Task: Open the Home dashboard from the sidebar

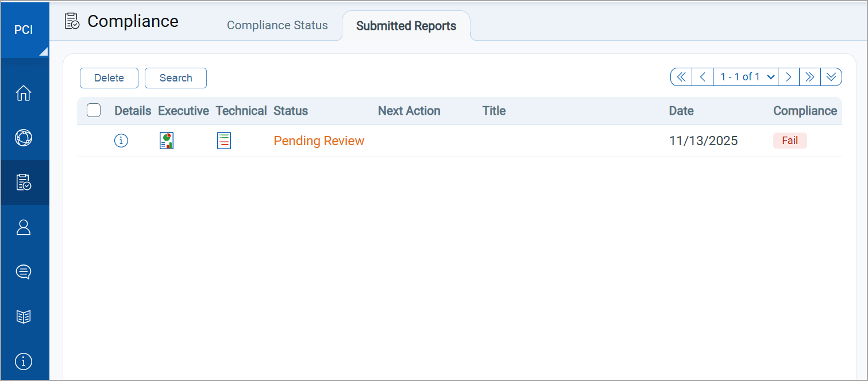Action: 24,93
